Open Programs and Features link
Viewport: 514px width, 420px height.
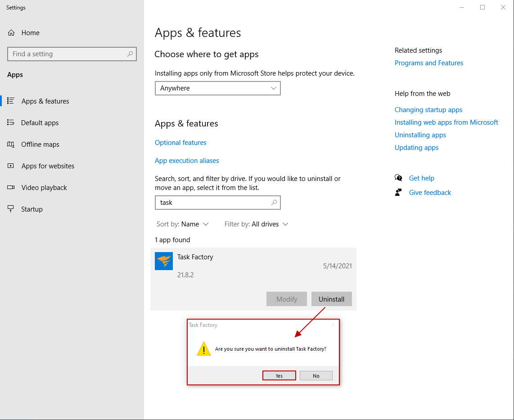tap(428, 63)
